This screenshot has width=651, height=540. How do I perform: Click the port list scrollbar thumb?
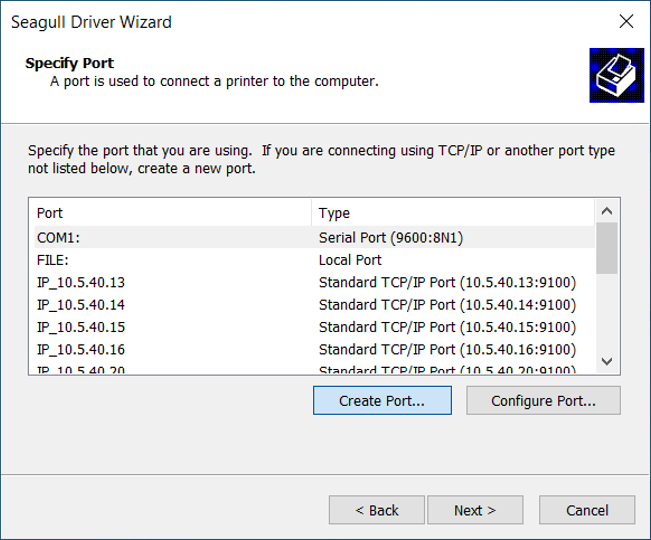click(x=607, y=248)
